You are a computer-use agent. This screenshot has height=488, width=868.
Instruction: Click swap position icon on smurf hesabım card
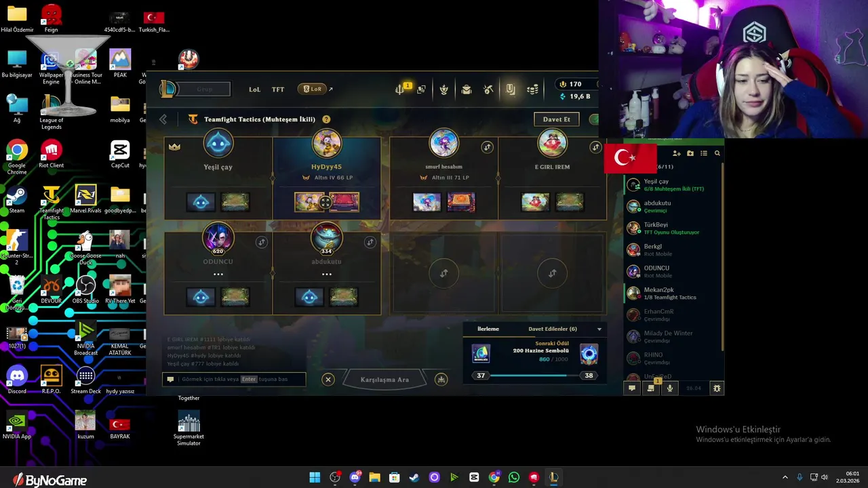click(487, 147)
